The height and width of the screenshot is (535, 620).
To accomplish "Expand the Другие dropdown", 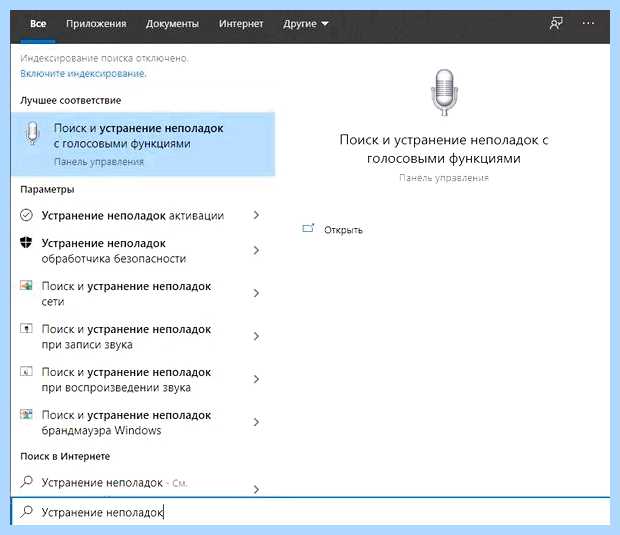I will coord(305,24).
